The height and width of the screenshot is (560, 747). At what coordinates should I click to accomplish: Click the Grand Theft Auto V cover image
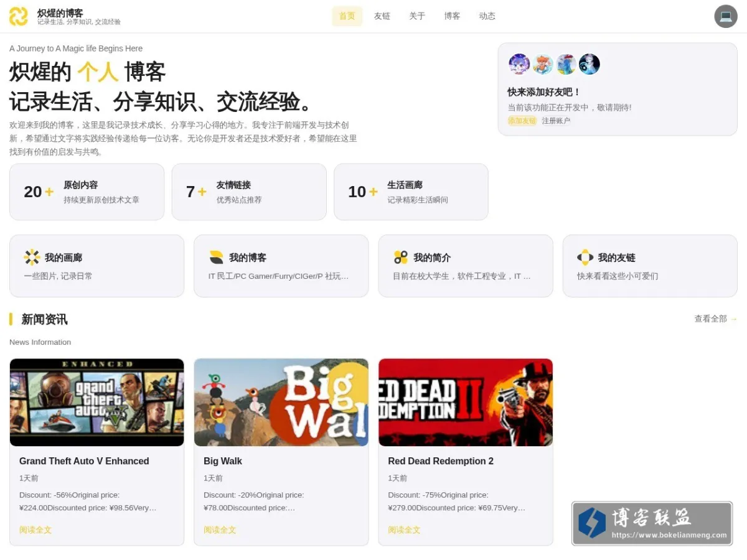coord(96,403)
